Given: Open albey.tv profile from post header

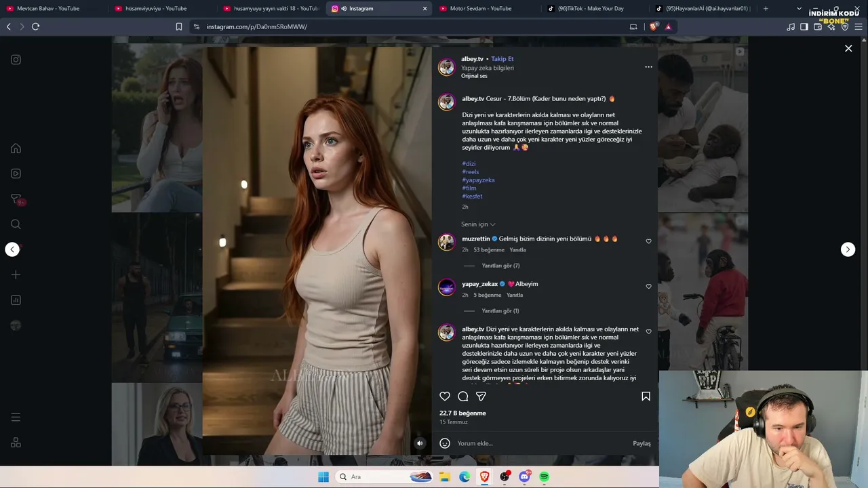Looking at the screenshot, I should tap(472, 59).
